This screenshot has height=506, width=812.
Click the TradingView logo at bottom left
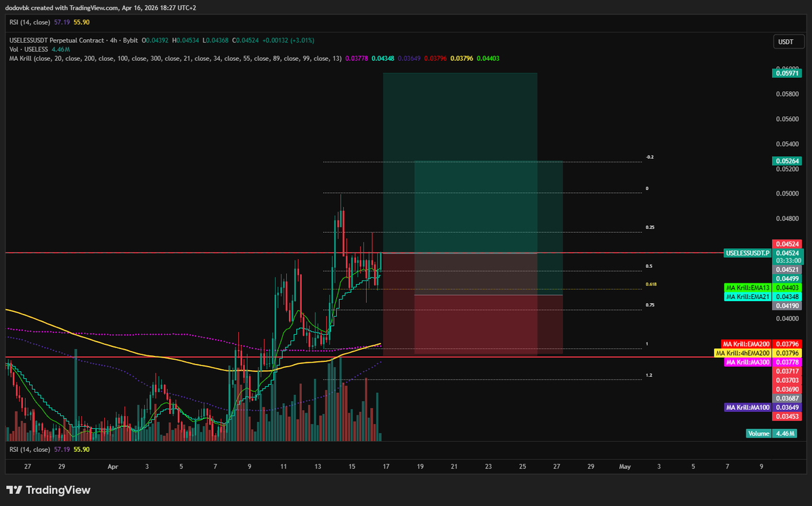coord(48,490)
